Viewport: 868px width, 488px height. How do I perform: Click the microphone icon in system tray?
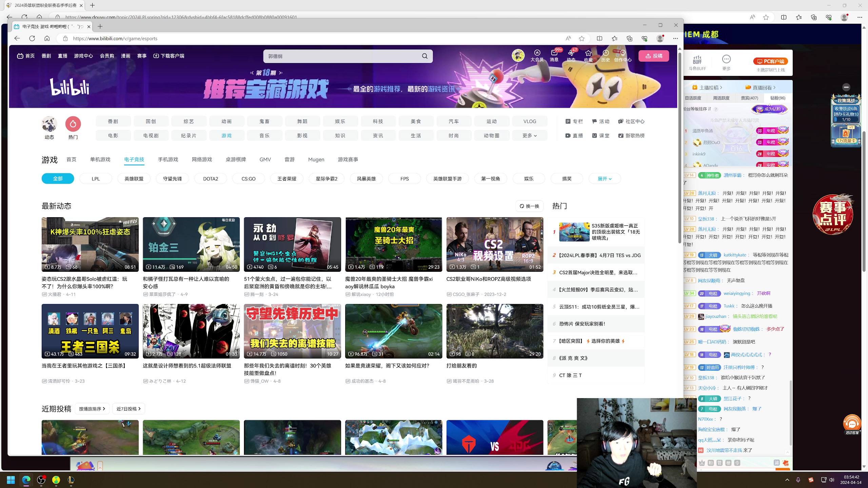point(798,480)
